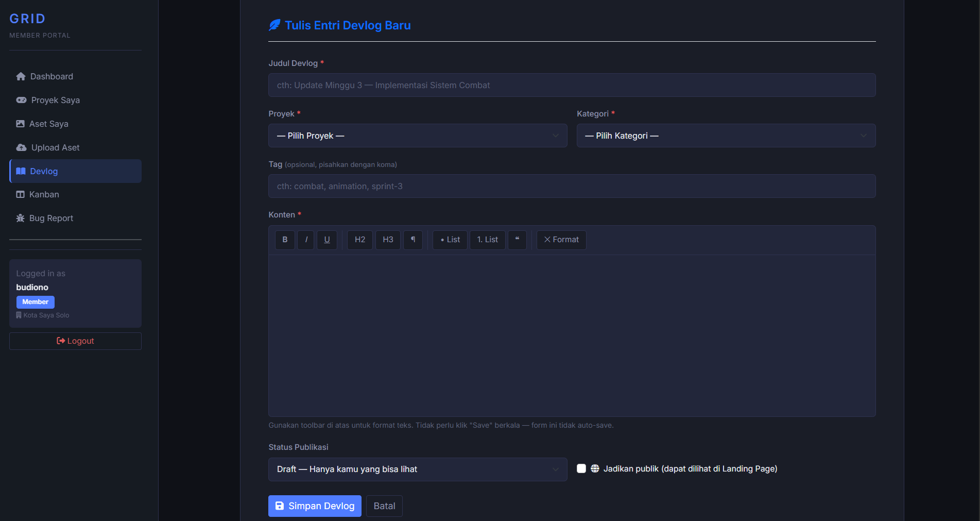
Task: Focus the Judul Devlog input field
Action: tap(572, 85)
